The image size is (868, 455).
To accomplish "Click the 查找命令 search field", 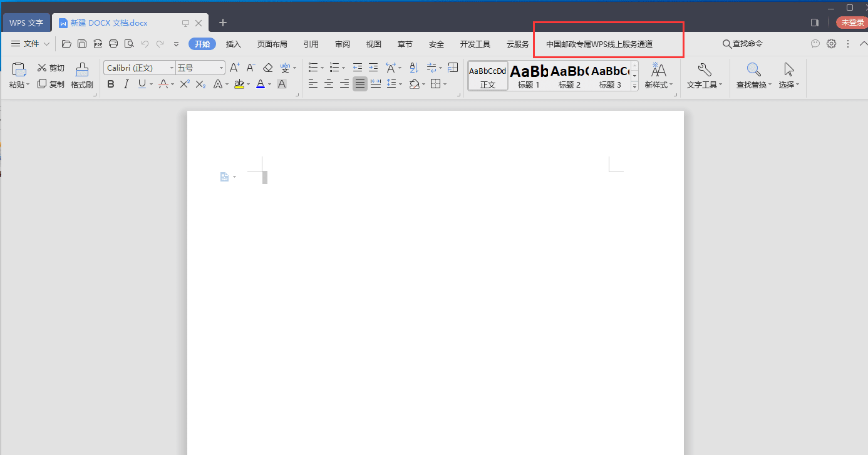I will pos(743,44).
